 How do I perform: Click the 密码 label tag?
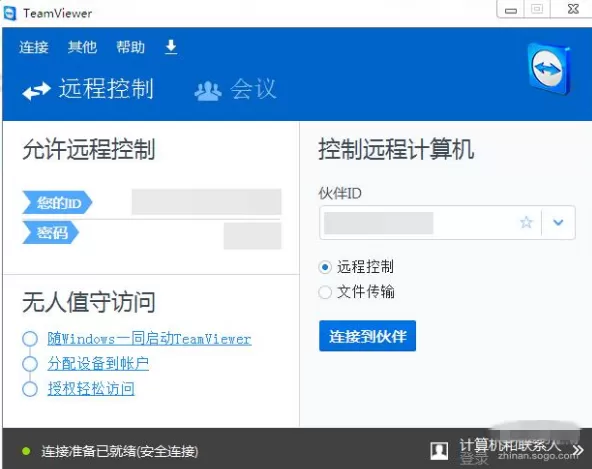(51, 232)
